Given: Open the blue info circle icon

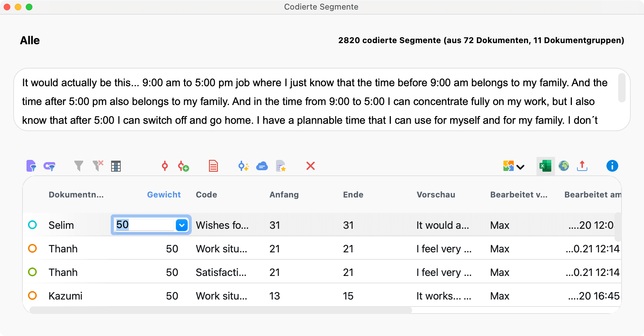Looking at the screenshot, I should [612, 166].
